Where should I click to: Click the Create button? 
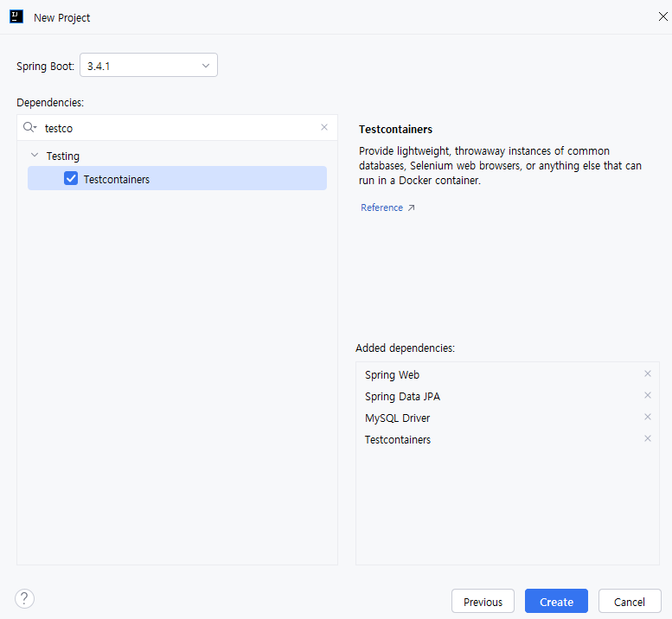pos(556,601)
